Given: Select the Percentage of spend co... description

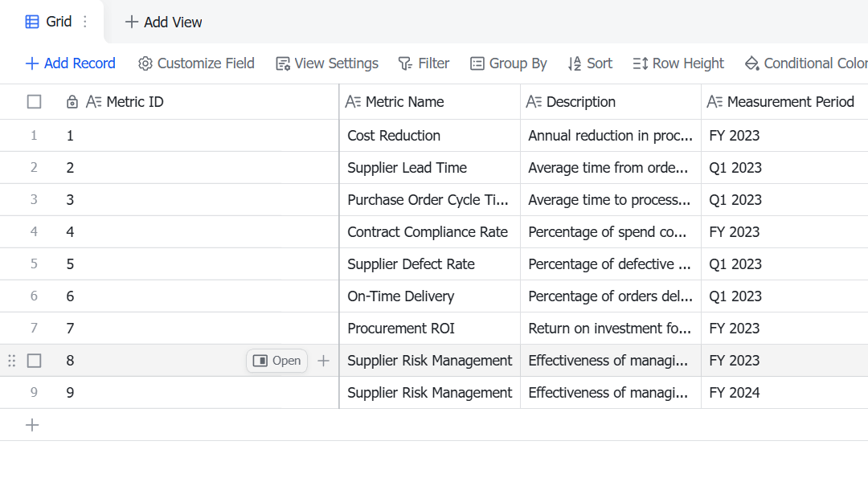Looking at the screenshot, I should 611,232.
